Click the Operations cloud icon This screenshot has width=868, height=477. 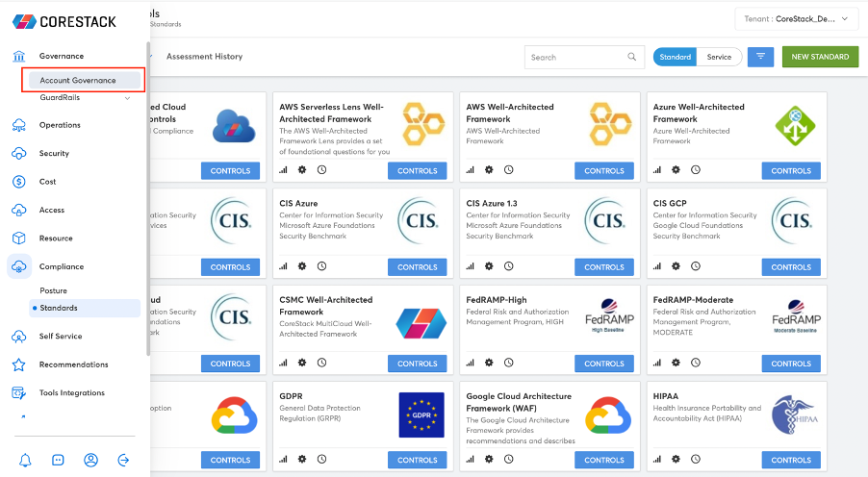(19, 125)
